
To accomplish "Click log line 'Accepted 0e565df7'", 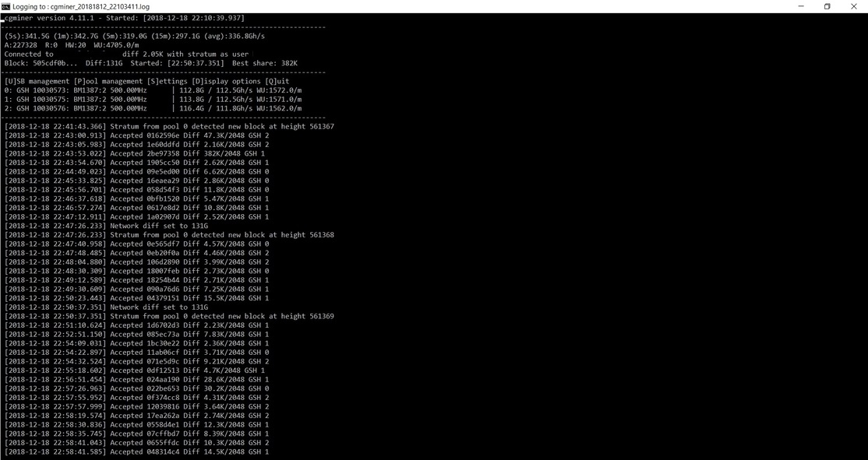I will (136, 244).
